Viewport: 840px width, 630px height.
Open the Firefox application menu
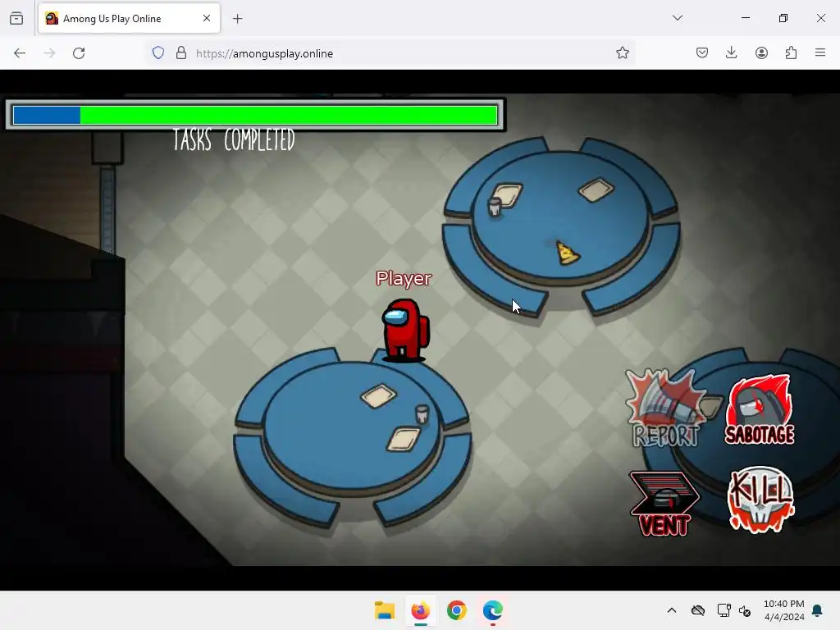820,52
